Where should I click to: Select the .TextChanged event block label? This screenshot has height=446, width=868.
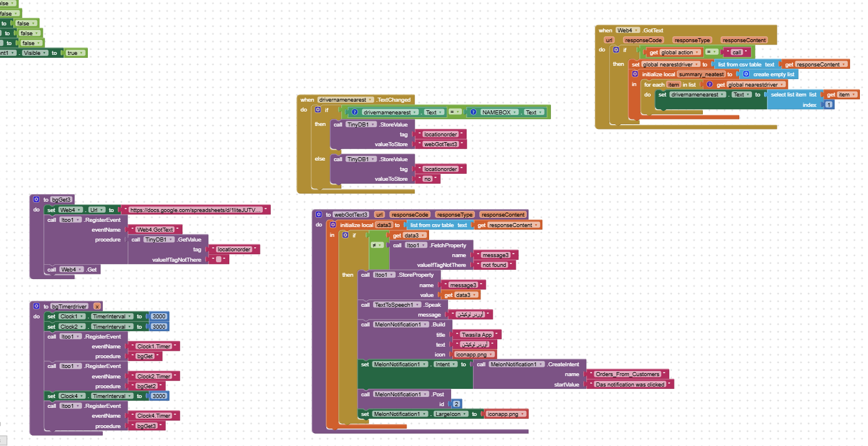click(394, 100)
